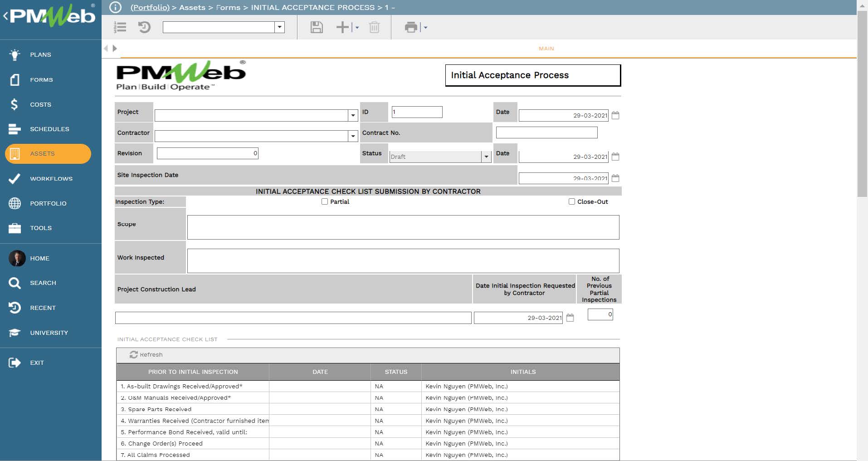
Task: Click the Forms document icon
Action: click(15, 79)
